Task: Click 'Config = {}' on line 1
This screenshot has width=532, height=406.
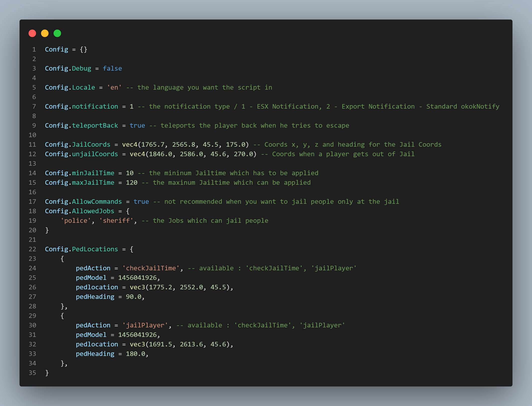Action: [66, 50]
